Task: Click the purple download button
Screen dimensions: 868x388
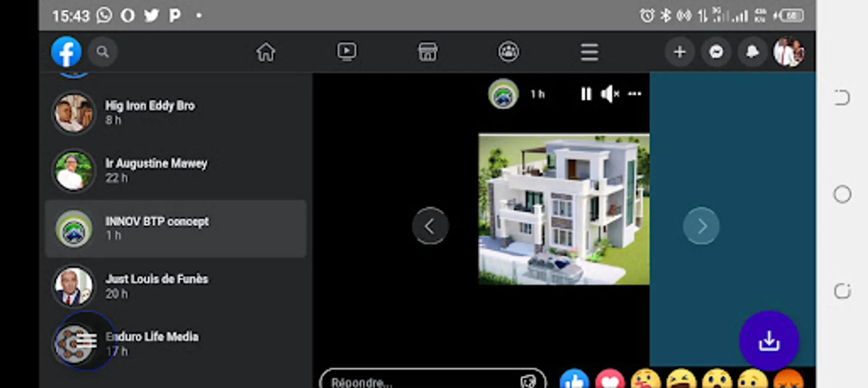Action: click(769, 341)
